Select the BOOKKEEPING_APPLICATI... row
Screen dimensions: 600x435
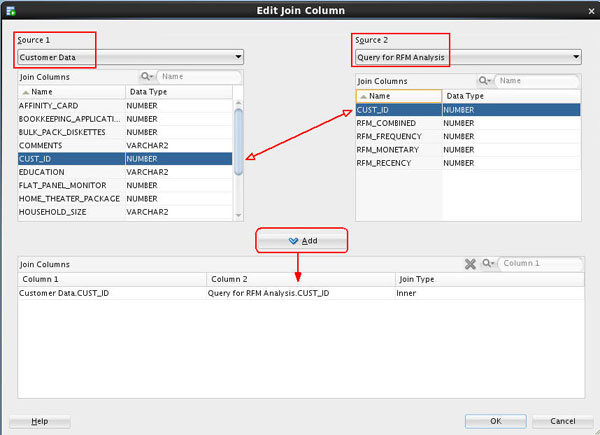(x=125, y=119)
